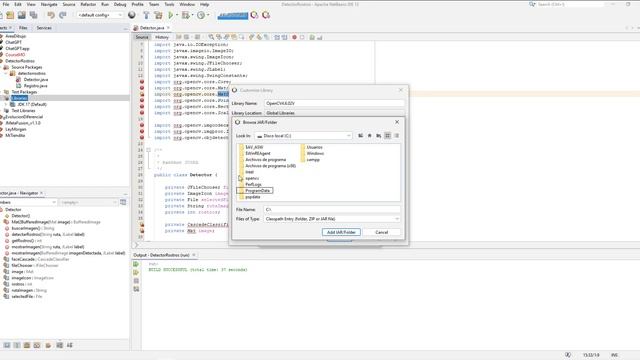Select the ProgramData folder
640x360 pixels.
pos(255,191)
